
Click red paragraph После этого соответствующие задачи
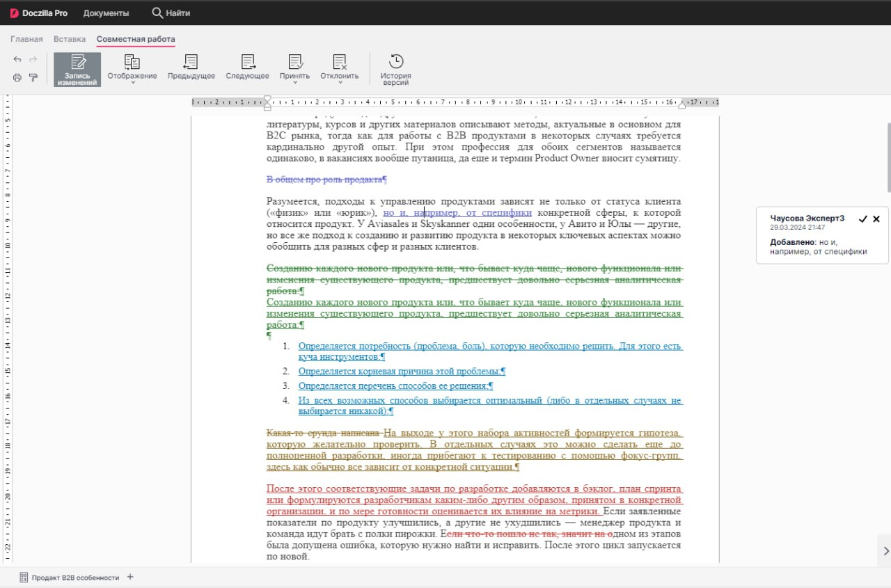[x=474, y=500]
